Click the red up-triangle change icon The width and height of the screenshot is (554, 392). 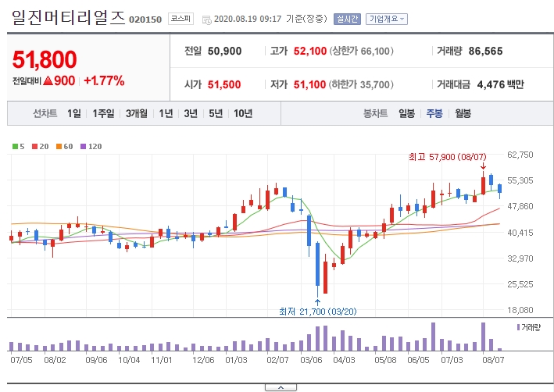coord(48,81)
